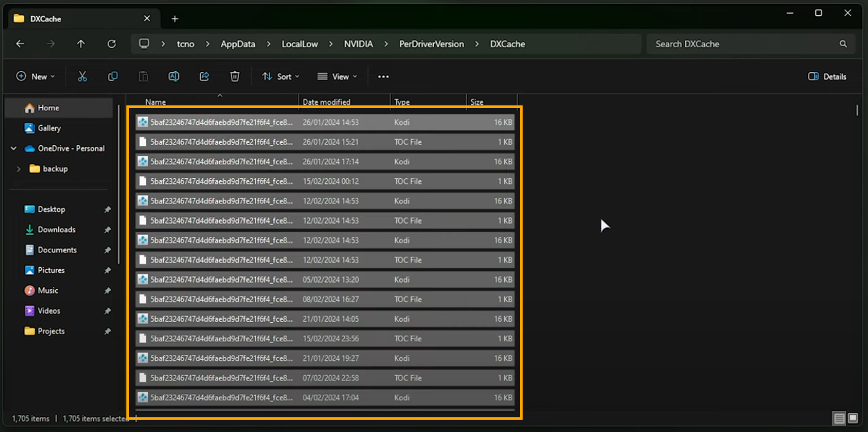The height and width of the screenshot is (432, 868).
Task: Open the See more ellipsis menu
Action: point(383,77)
